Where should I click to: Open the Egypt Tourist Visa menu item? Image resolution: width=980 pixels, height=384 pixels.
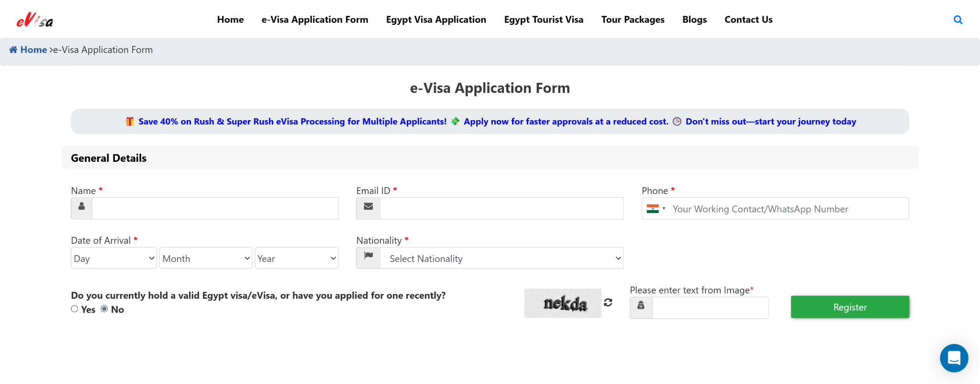pos(544,20)
